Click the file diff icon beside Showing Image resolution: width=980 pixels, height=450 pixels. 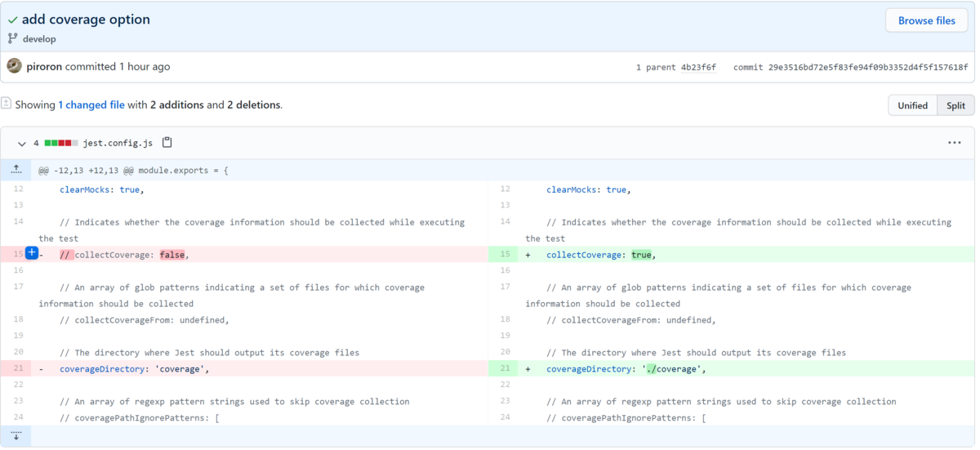[x=7, y=104]
